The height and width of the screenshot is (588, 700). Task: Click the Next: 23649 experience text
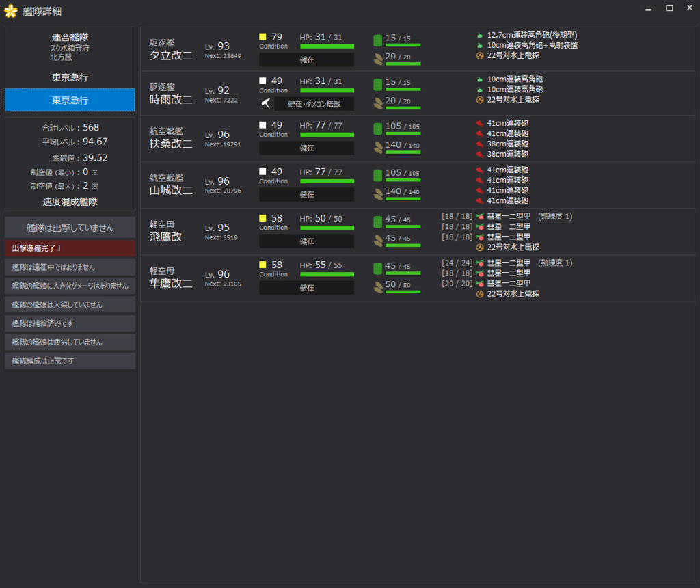pos(223,56)
